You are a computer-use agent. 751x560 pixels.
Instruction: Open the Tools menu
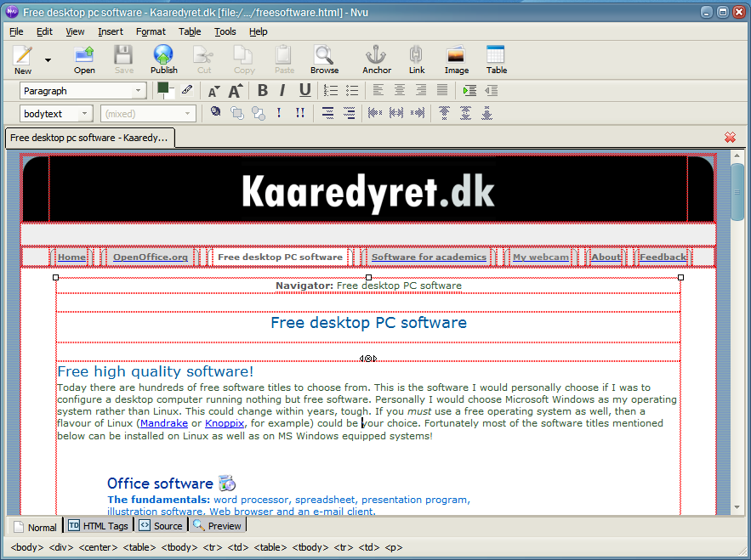[225, 31]
